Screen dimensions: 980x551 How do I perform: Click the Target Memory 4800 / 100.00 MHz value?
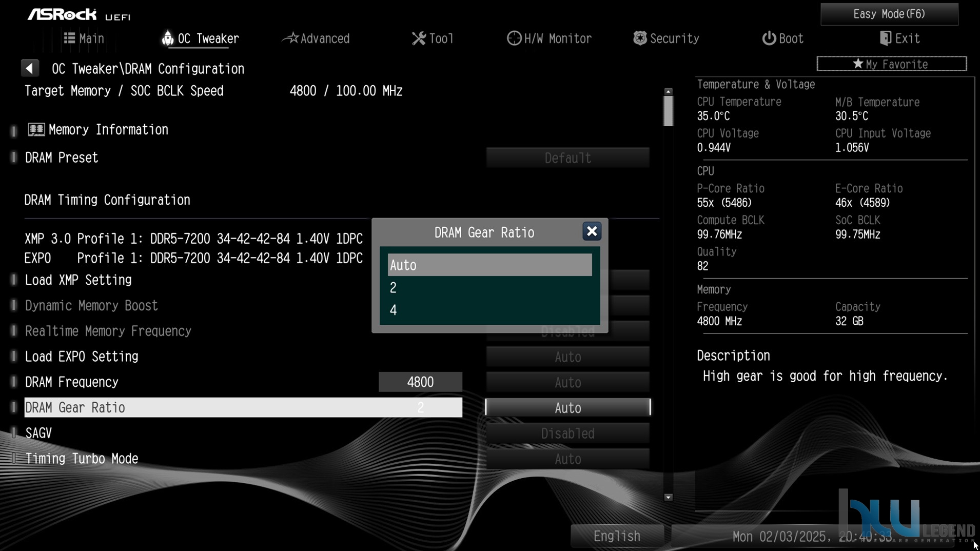[346, 91]
